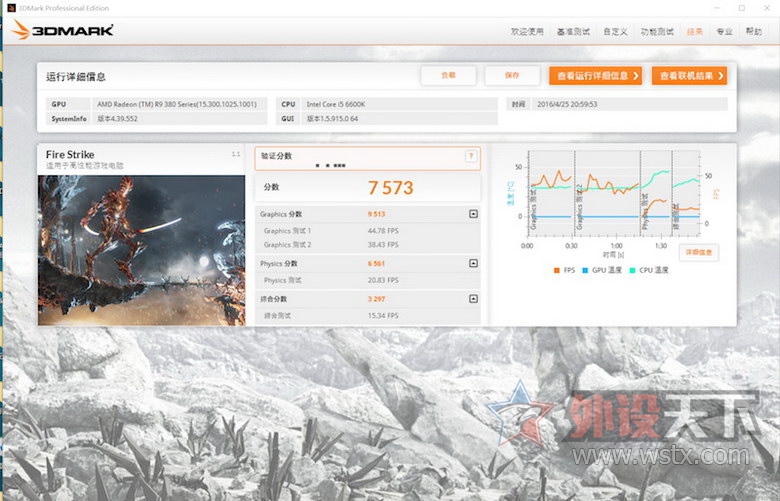The image size is (780, 501).
Task: Collapse the combined score section
Action: [473, 299]
